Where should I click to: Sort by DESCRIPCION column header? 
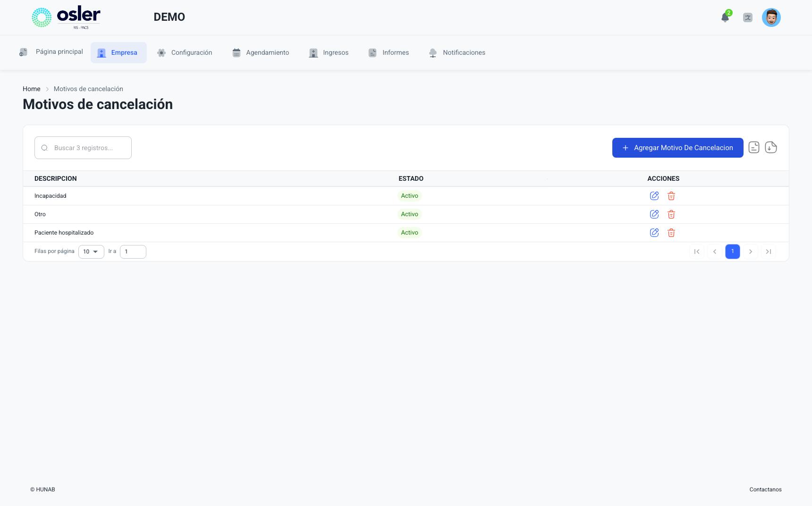click(56, 178)
